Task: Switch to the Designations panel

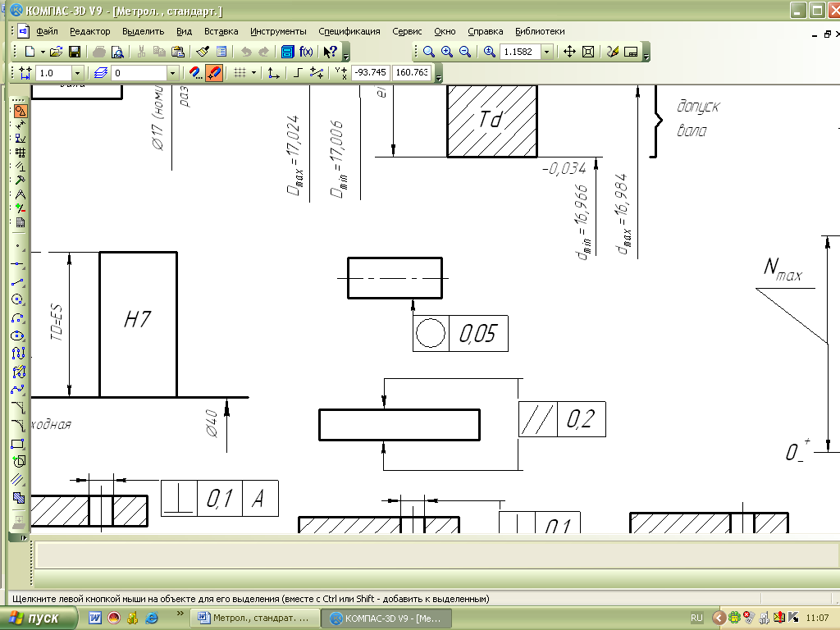Action: [21, 139]
